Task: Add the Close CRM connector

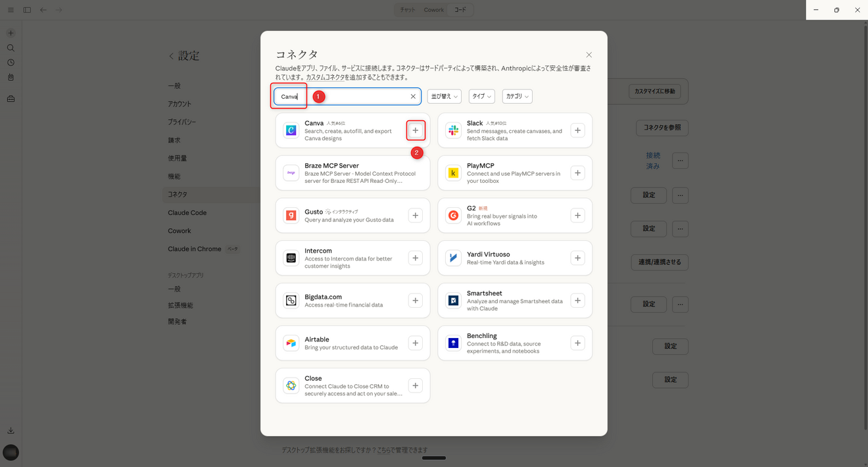Action: 416,385
